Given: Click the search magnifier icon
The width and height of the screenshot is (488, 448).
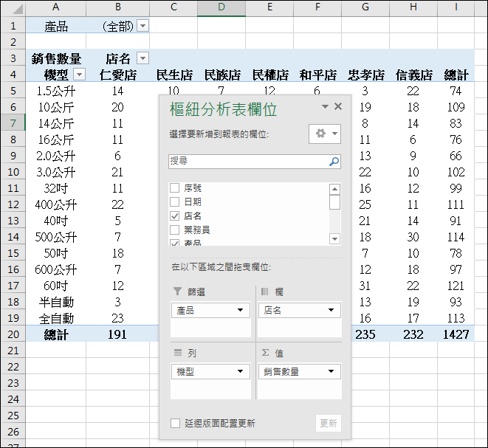Looking at the screenshot, I should [x=334, y=162].
